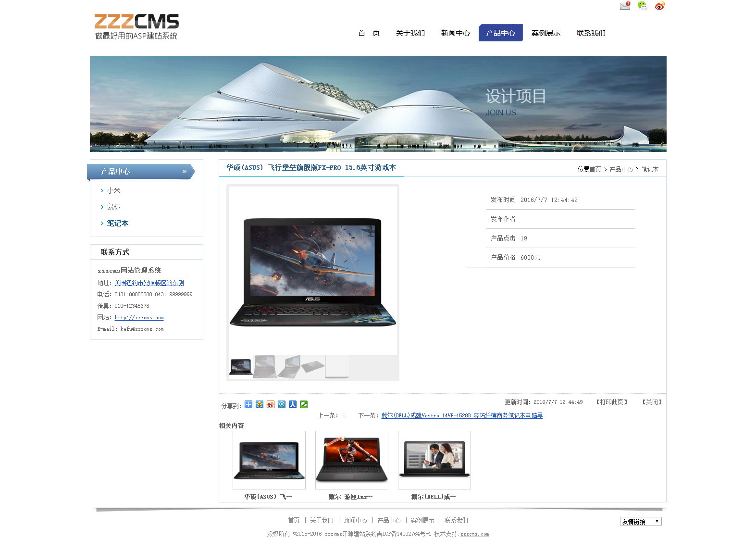756x551 pixels.
Task: Open related product image 戴尔(DELL)成
Action: click(x=434, y=460)
